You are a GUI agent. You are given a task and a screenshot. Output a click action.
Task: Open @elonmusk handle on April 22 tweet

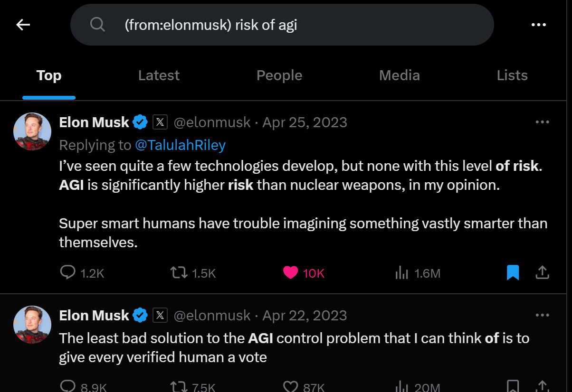pyautogui.click(x=212, y=316)
